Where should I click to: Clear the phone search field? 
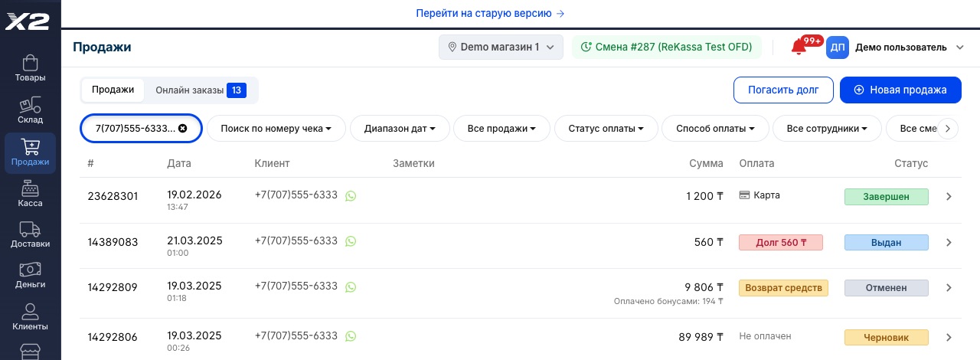click(x=182, y=129)
